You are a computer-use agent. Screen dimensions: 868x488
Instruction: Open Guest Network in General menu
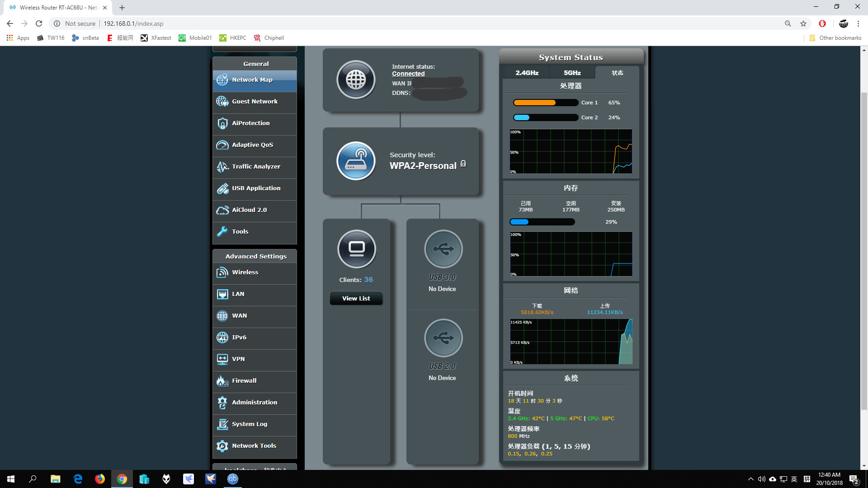[x=255, y=102]
